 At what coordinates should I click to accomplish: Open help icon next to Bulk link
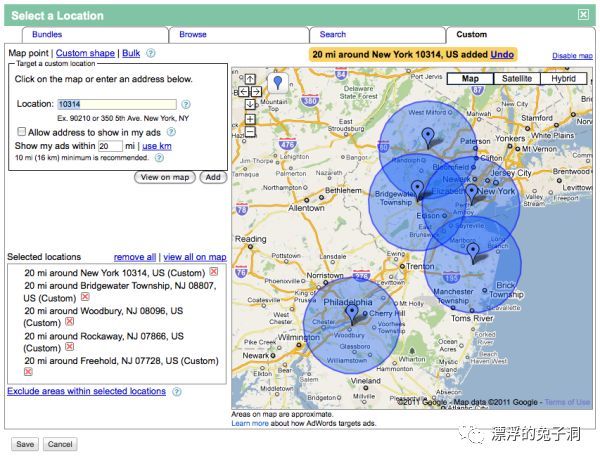point(151,53)
